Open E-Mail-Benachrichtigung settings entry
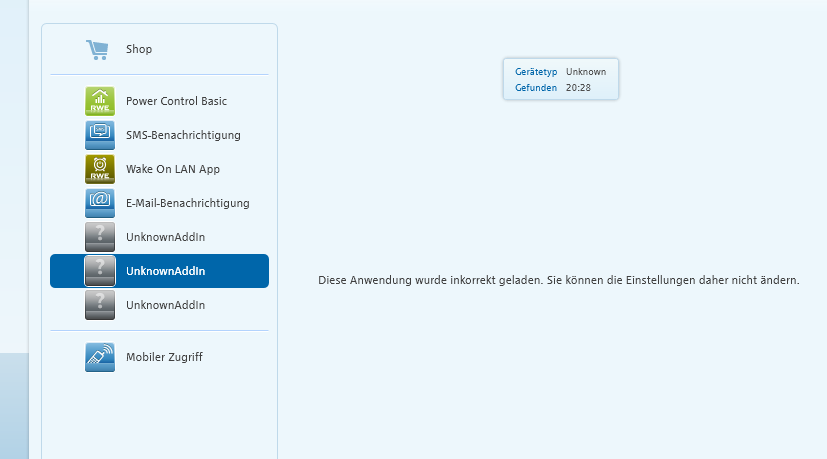 [187, 203]
